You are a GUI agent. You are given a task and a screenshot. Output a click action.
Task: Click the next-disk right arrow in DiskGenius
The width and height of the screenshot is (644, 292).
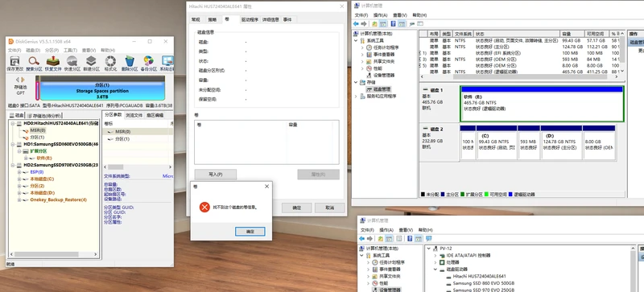(23, 80)
